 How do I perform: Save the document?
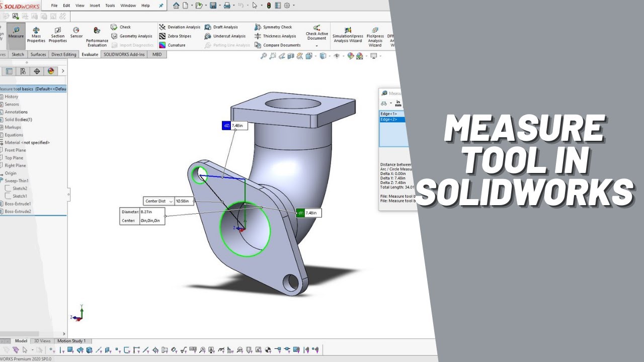click(213, 6)
